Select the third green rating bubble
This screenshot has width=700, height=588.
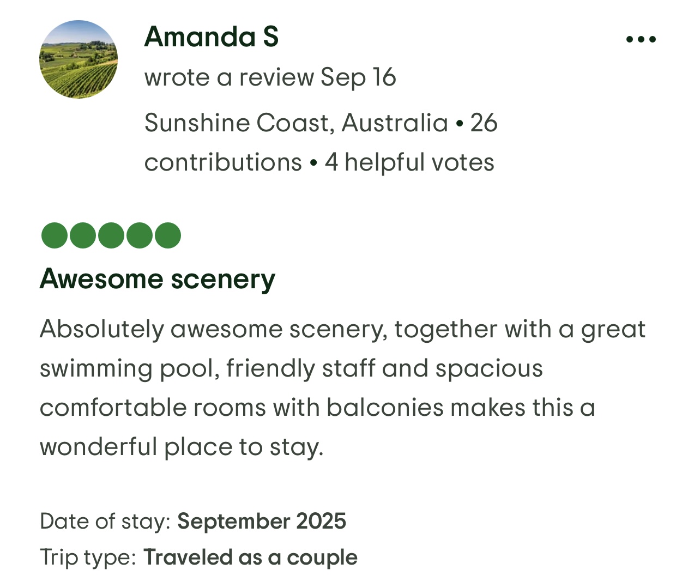(111, 235)
